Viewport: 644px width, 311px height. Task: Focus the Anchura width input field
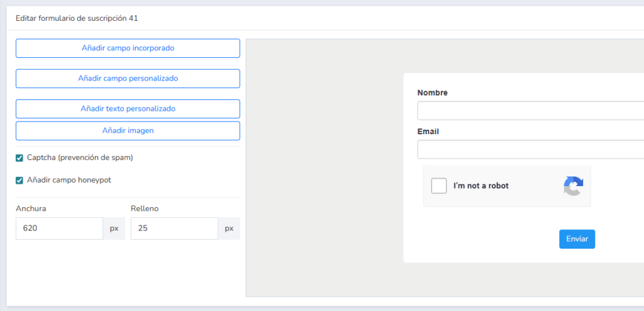point(59,229)
